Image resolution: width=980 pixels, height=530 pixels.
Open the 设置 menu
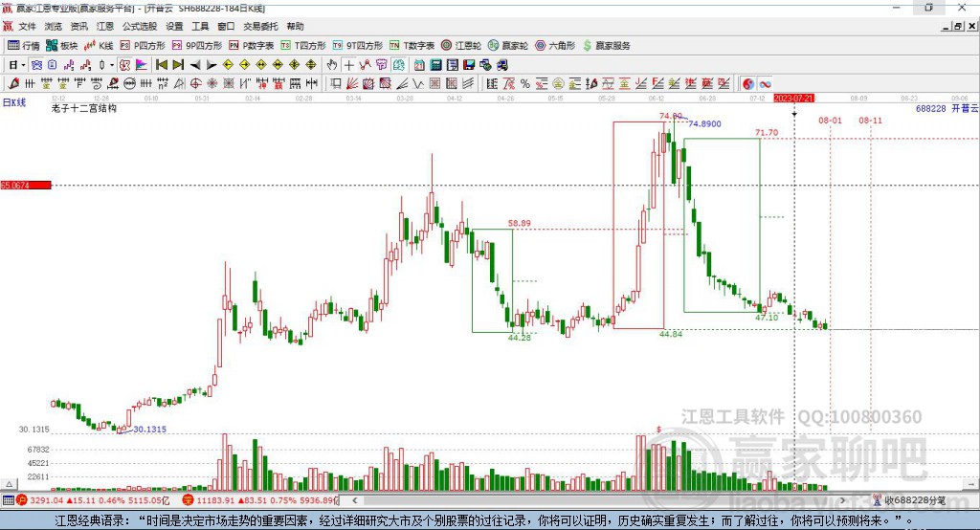(x=174, y=26)
